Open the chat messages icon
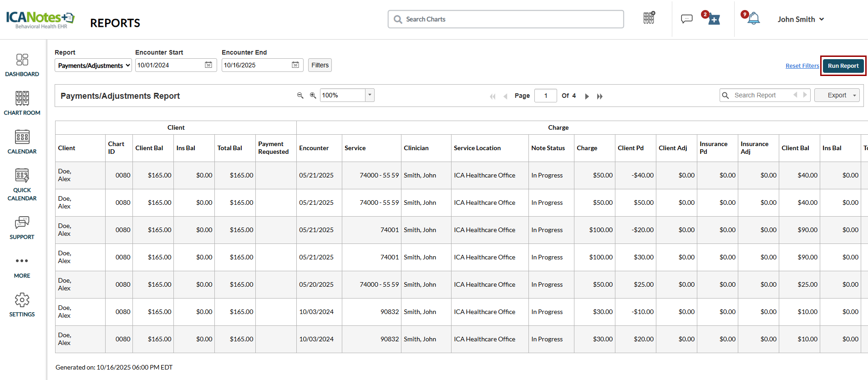The width and height of the screenshot is (868, 380). coord(686,19)
